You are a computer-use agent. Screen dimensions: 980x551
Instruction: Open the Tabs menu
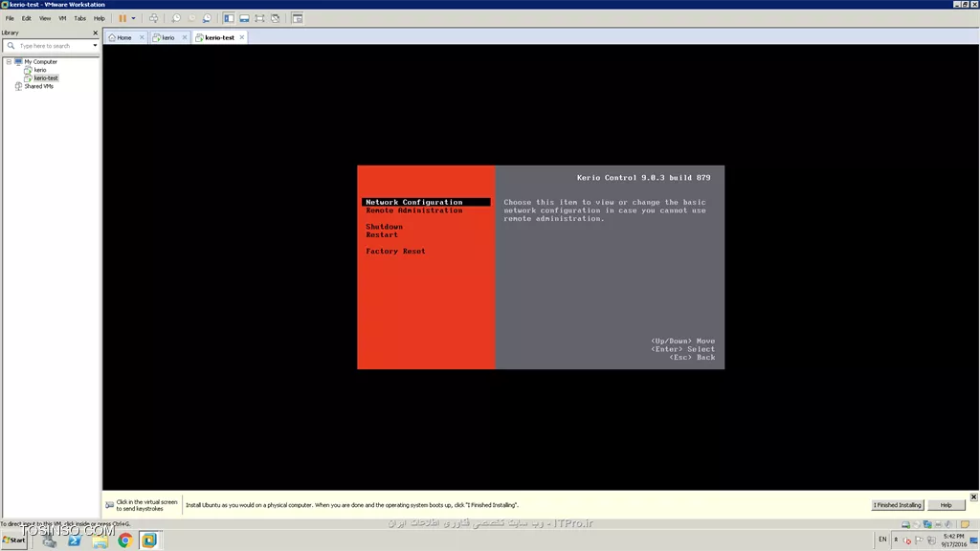click(80, 19)
